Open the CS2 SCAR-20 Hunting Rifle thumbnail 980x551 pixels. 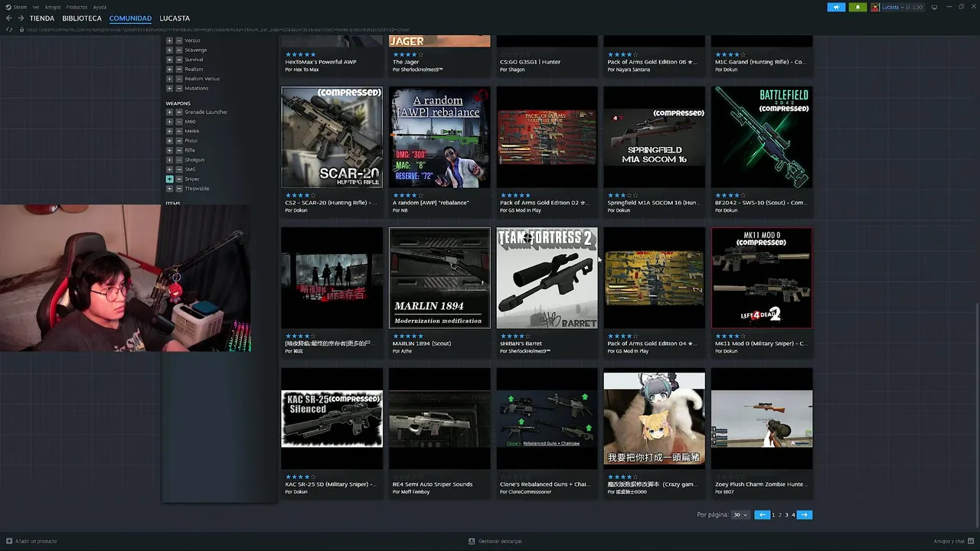click(x=332, y=137)
